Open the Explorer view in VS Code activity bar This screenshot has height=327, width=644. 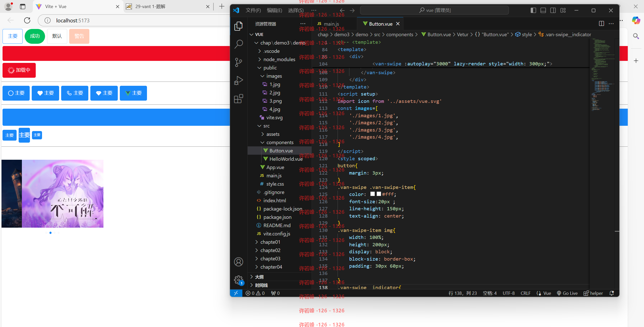point(238,26)
